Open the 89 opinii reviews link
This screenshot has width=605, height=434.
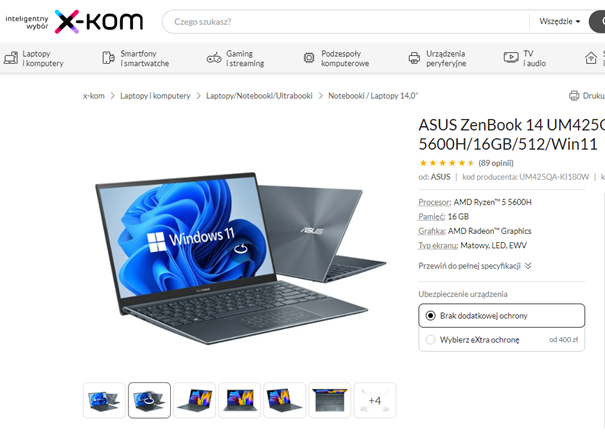coord(496,163)
